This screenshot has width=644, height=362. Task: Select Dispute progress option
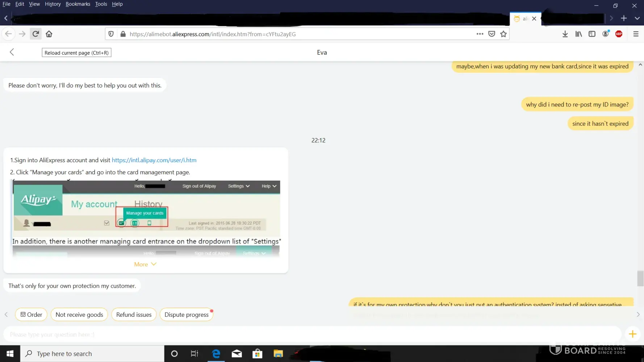pyautogui.click(x=187, y=315)
